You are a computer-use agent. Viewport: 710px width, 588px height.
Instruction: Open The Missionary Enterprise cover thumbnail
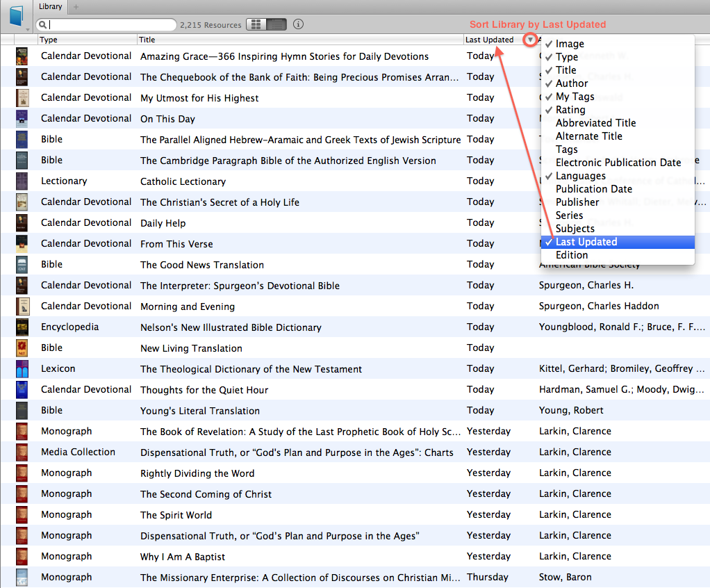click(22, 577)
